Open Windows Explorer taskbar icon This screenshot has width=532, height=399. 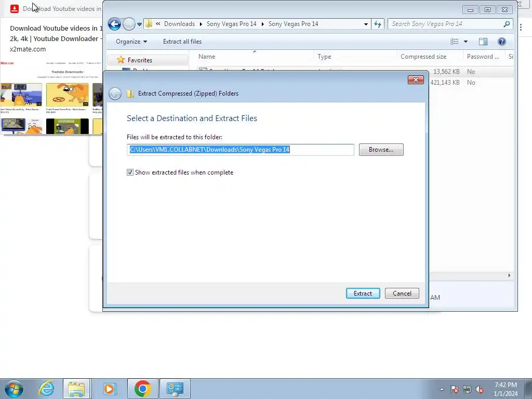(76, 389)
